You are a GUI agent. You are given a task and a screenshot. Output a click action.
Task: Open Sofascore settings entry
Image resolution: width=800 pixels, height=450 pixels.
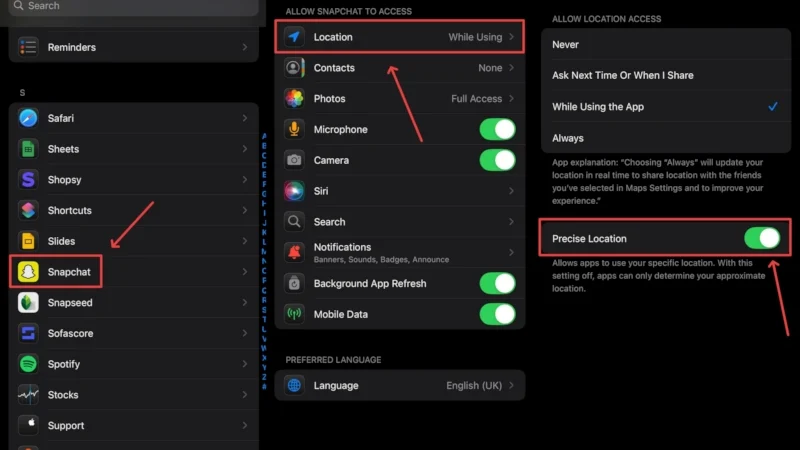(x=134, y=333)
